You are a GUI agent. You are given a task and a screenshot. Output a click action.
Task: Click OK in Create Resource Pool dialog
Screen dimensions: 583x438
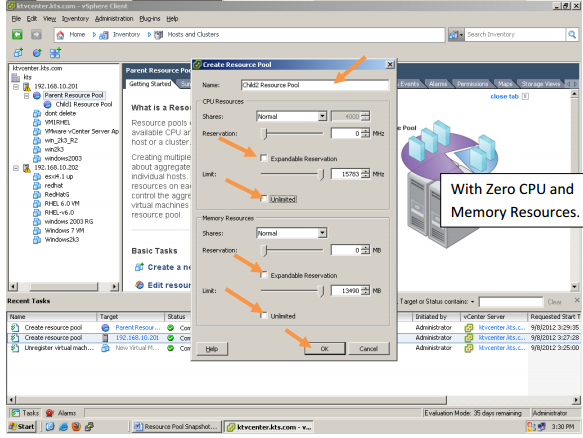point(325,348)
